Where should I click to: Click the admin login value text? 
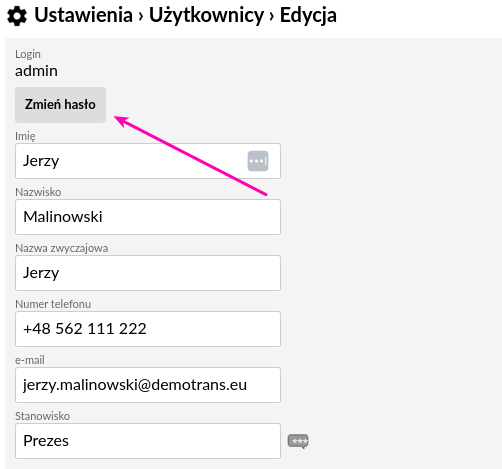(36, 71)
